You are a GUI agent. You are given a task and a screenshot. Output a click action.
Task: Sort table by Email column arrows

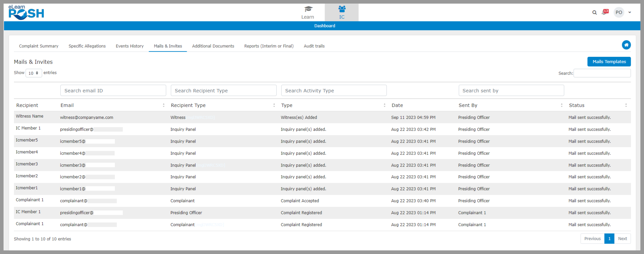coord(164,105)
